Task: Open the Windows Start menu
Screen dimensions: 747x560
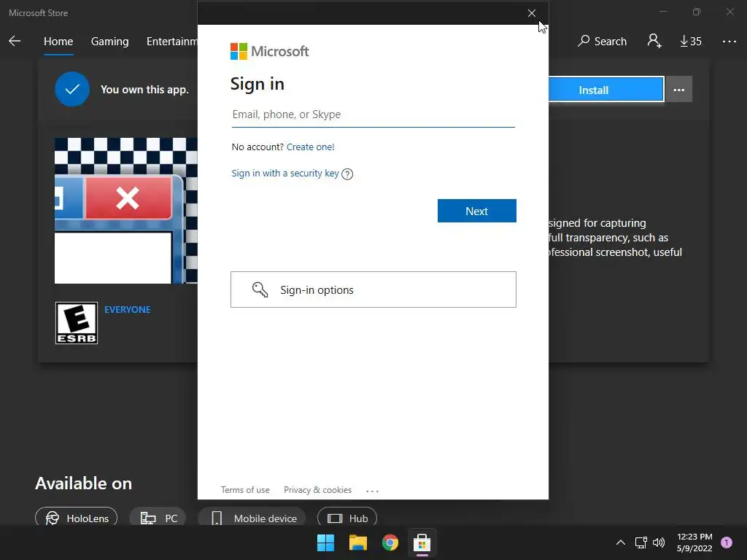Action: (x=326, y=542)
